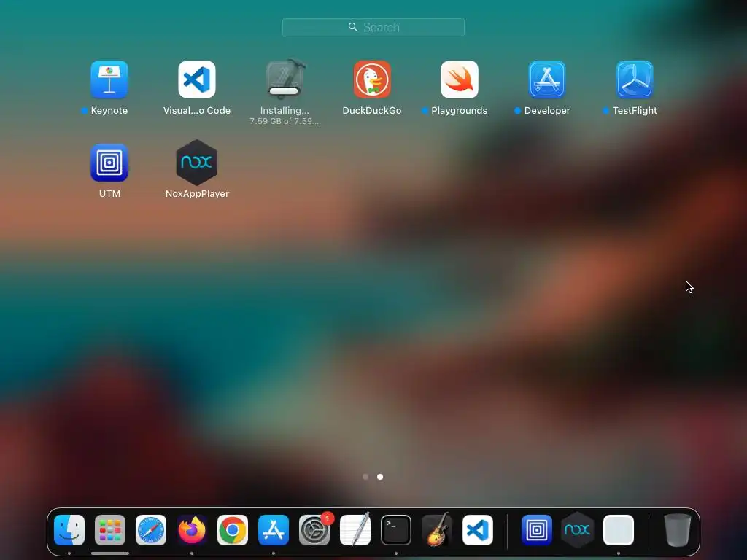The height and width of the screenshot is (560, 747).
Task: Click the installing Xcode app icon
Action: coord(285,79)
